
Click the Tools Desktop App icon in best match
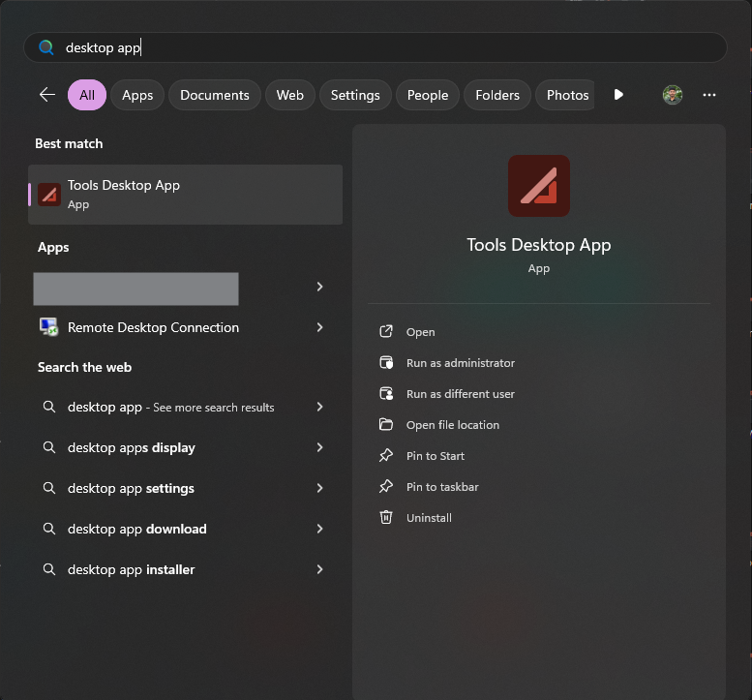pos(49,195)
